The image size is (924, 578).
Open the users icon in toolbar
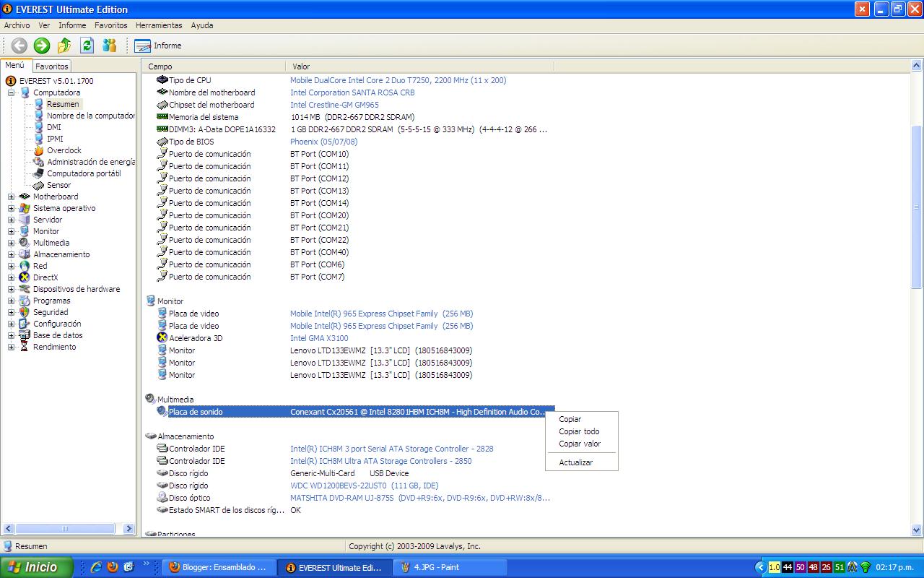tap(109, 46)
